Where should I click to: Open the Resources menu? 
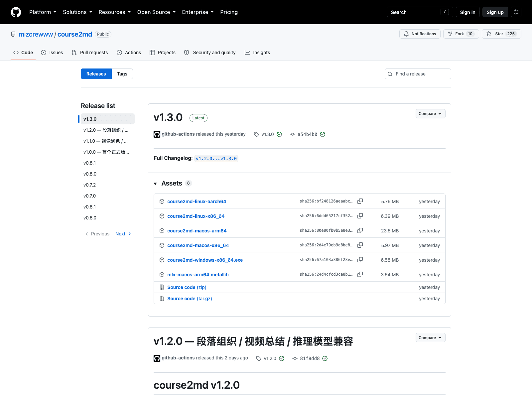tap(115, 12)
